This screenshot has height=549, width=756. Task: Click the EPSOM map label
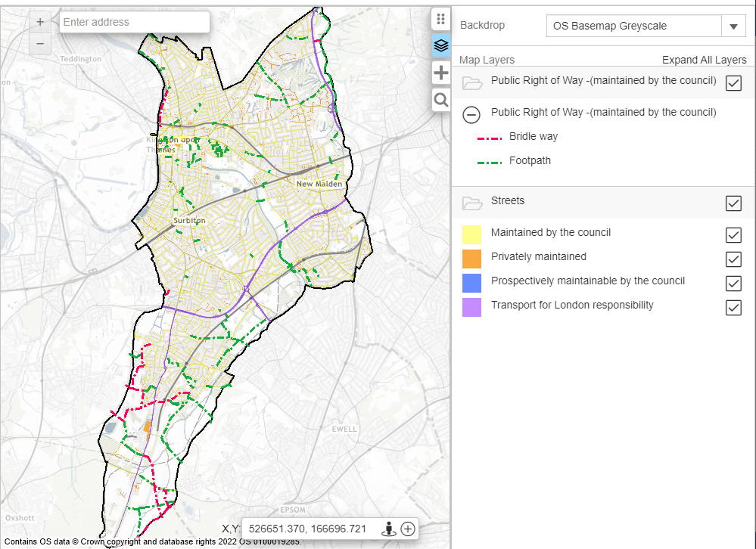[x=293, y=510]
